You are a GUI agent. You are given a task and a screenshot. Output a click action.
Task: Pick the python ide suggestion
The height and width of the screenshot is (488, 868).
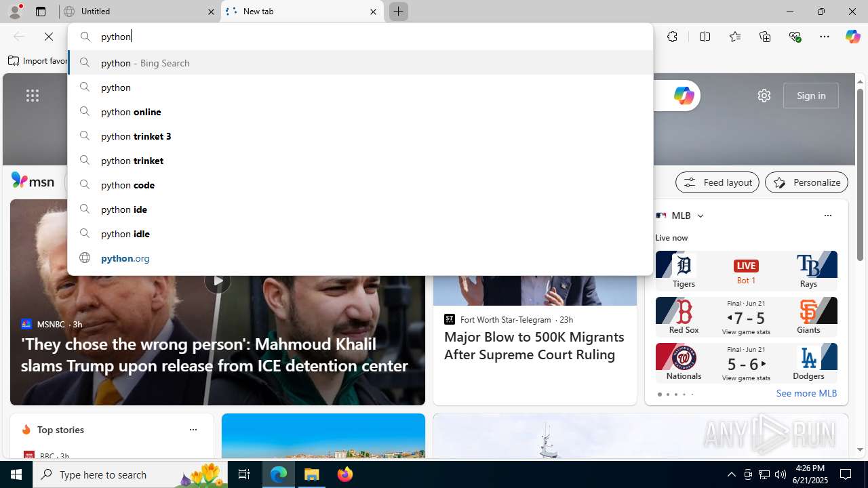click(360, 209)
